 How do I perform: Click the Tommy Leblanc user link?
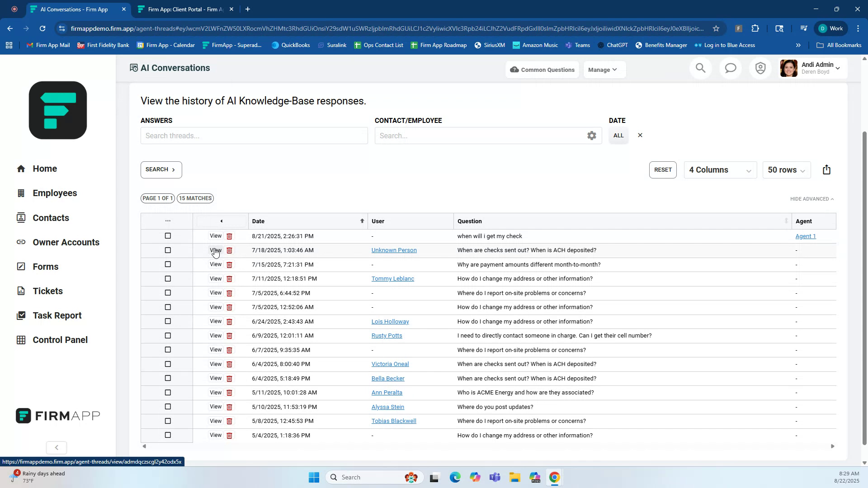[x=392, y=278]
